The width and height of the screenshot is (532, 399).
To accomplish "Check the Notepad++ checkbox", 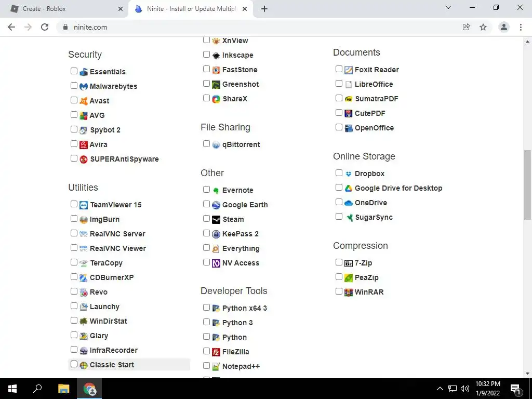I will click(206, 366).
